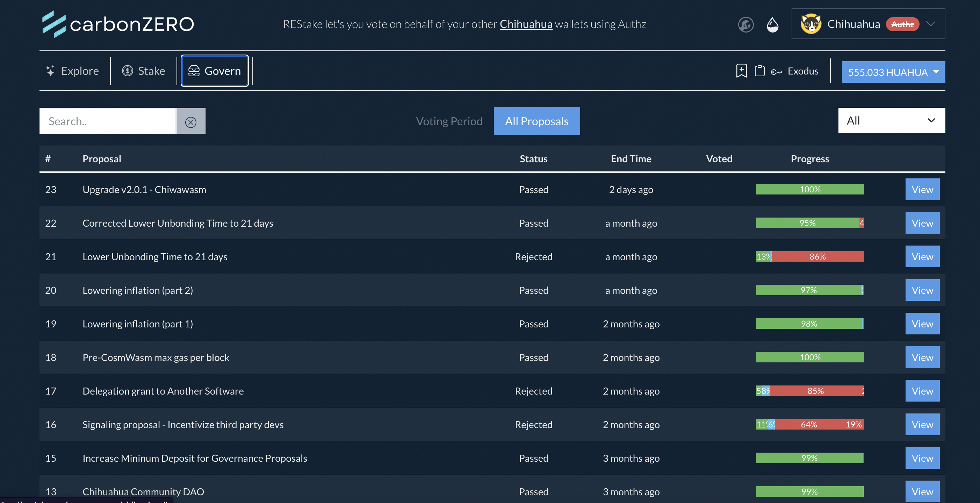The width and height of the screenshot is (980, 503).
Task: Follow the Chihuahua link in the header text
Action: click(526, 24)
